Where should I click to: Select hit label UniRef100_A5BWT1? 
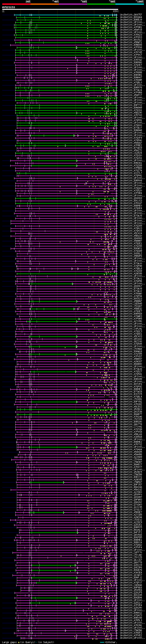[x=131, y=42]
